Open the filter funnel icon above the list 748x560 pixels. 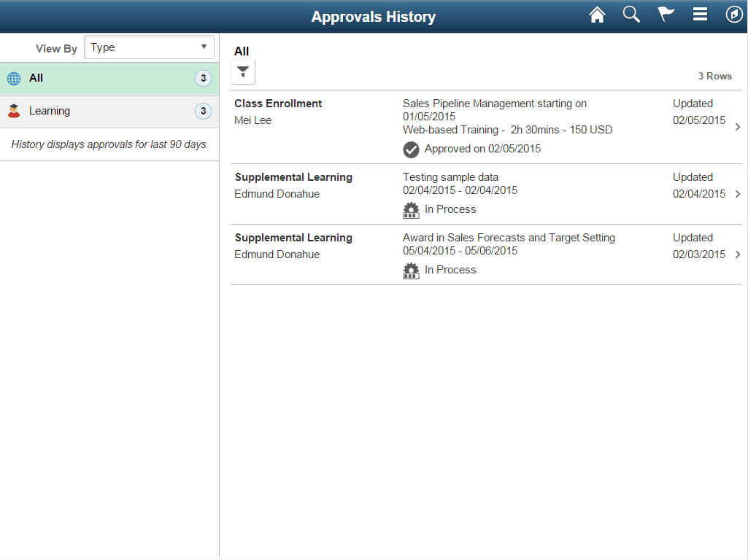(242, 71)
